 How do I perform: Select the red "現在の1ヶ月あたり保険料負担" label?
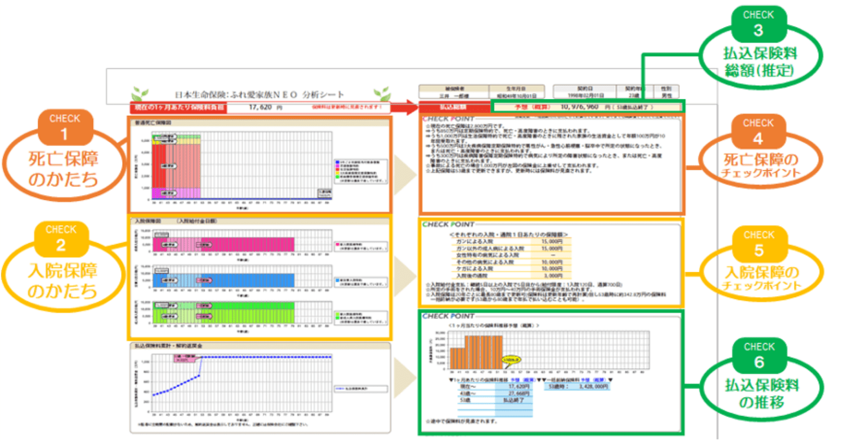pos(179,107)
